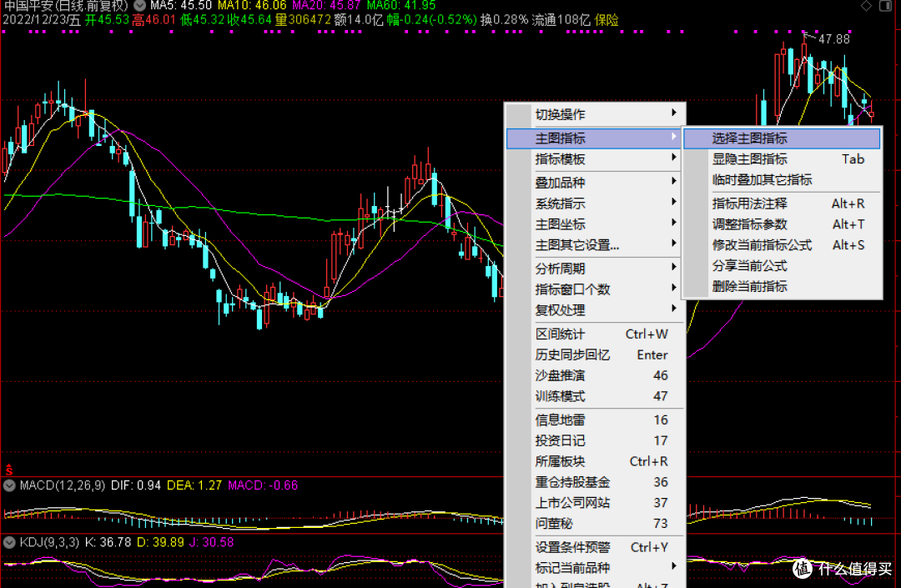The width and height of the screenshot is (901, 588).
Task: Click the panel layout icon top right
Action: pyautogui.click(x=885, y=6)
